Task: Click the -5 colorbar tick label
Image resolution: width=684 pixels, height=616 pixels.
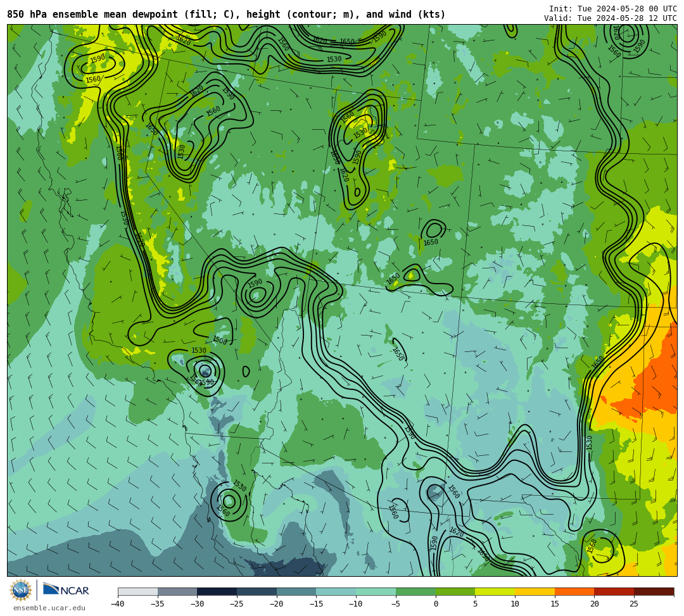Action: [x=396, y=604]
